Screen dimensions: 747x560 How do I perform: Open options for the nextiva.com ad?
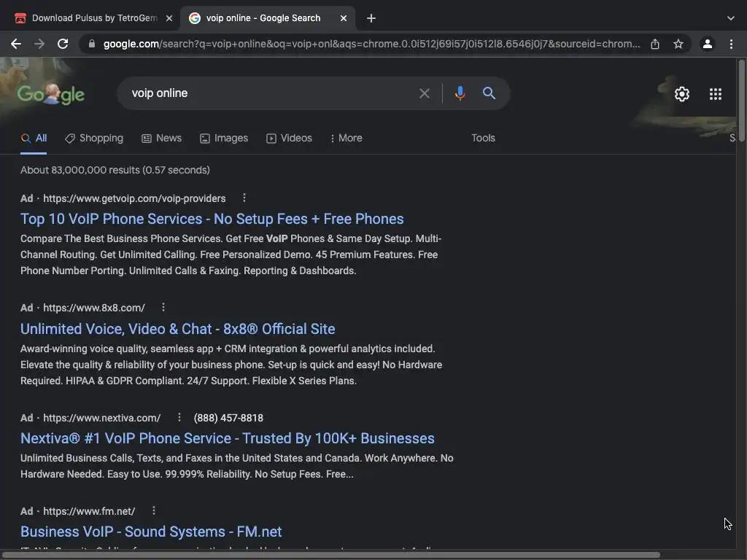point(179,417)
